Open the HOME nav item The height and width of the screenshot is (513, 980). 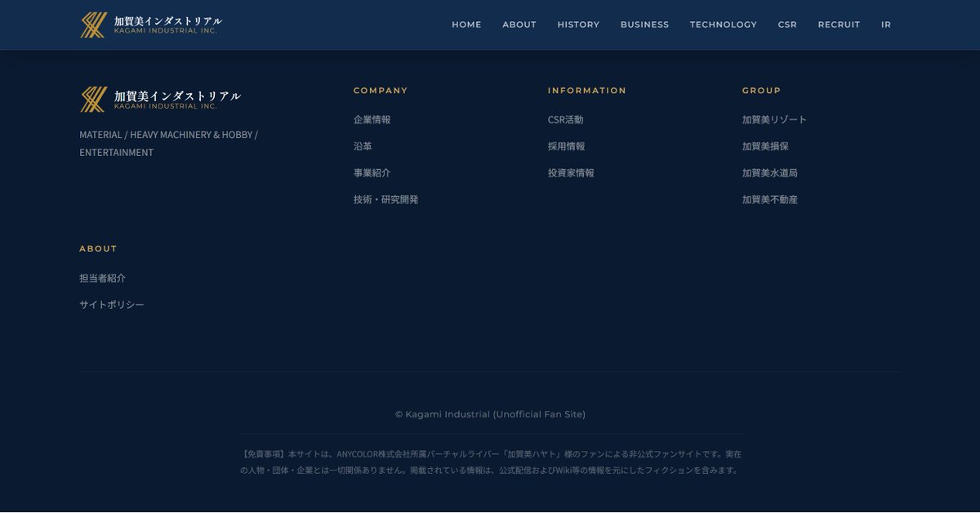click(466, 25)
